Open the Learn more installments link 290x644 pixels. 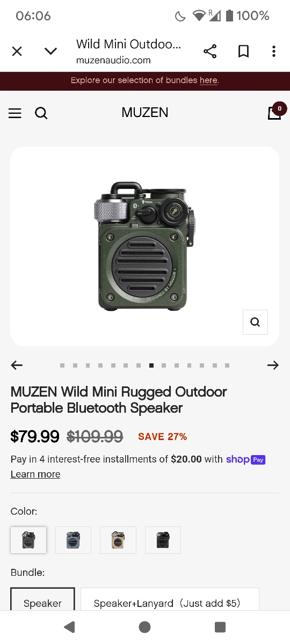35,474
